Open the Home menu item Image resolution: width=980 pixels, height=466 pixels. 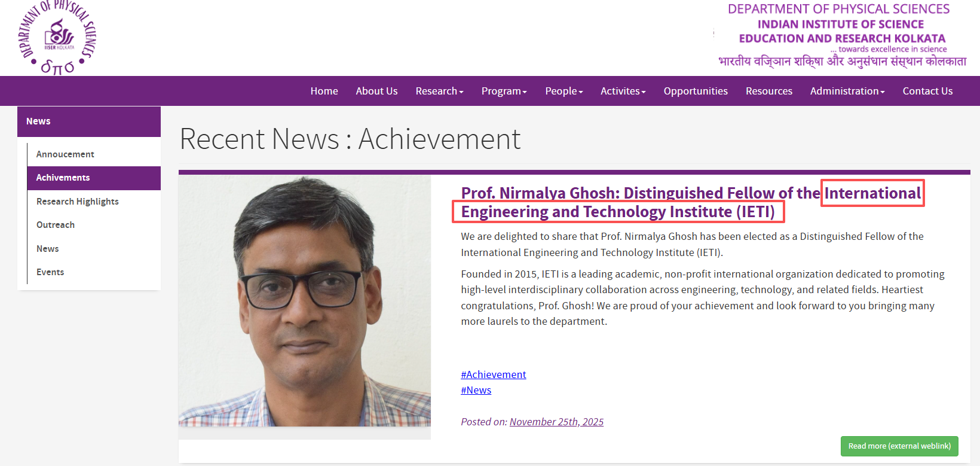(324, 91)
